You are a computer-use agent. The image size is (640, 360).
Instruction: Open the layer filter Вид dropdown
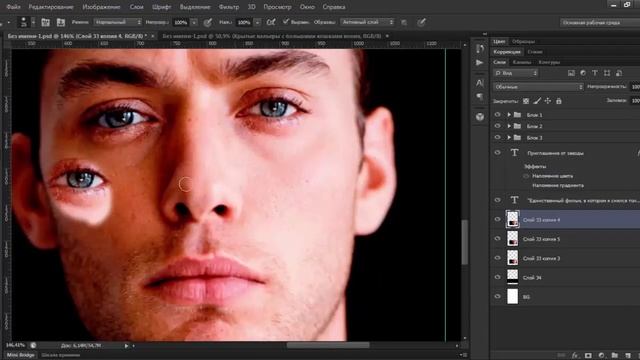click(x=516, y=73)
